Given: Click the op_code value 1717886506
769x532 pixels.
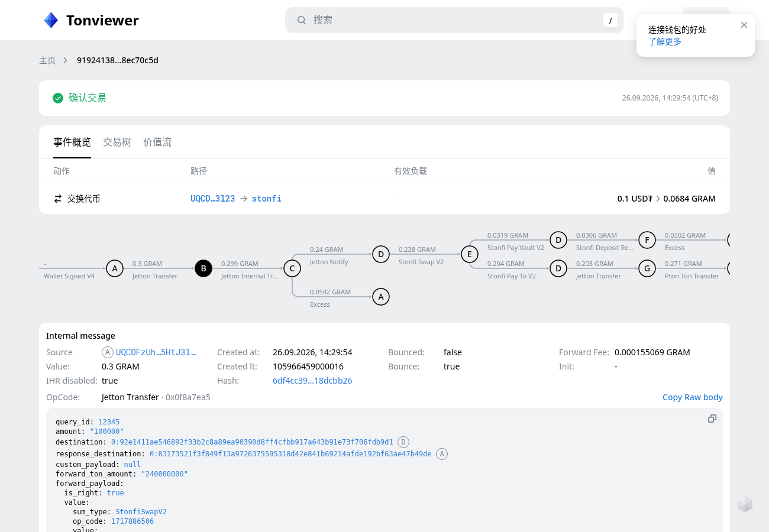Looking at the screenshot, I should tap(133, 521).
